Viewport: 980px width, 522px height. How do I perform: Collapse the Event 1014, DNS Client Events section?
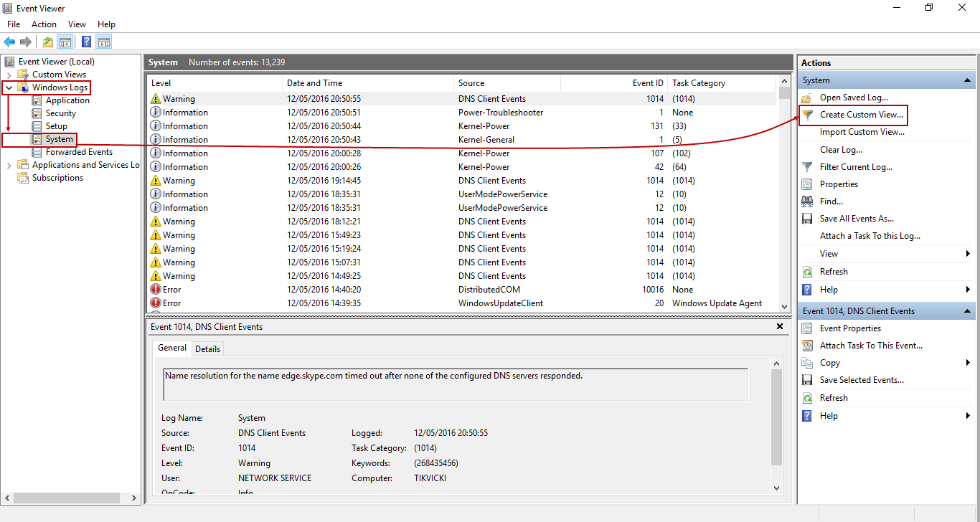968,311
